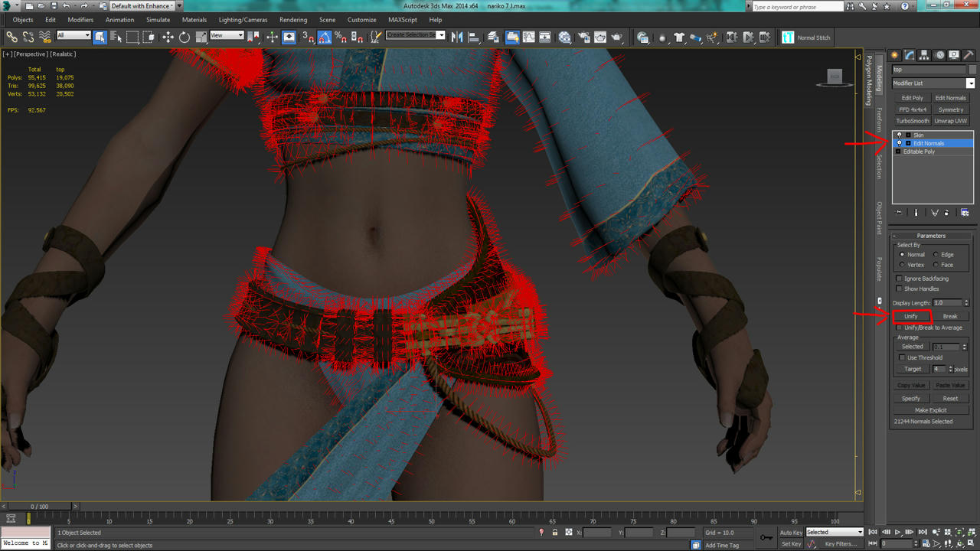Click the Make Explicit button
The image size is (980, 551).
(x=931, y=410)
